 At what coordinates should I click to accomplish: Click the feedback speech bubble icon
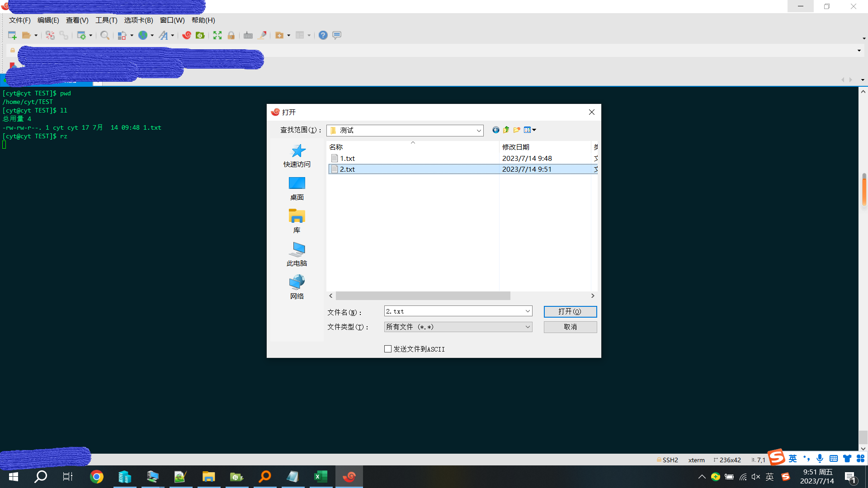tap(337, 35)
